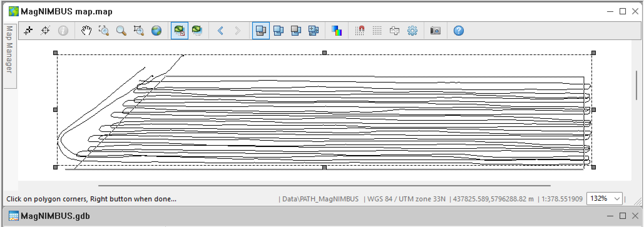The height and width of the screenshot is (227, 644).
Task: Toggle auto-redraw mode on the map
Action: coord(179,30)
